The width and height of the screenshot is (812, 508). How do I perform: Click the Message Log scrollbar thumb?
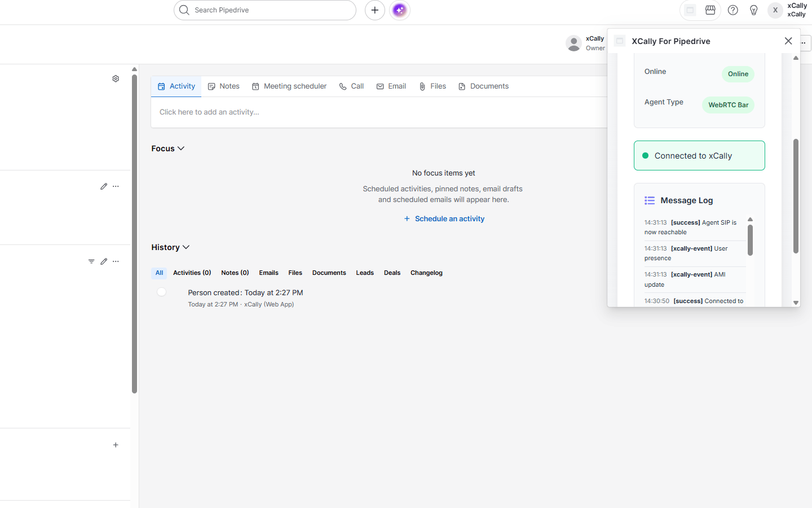coord(750,240)
